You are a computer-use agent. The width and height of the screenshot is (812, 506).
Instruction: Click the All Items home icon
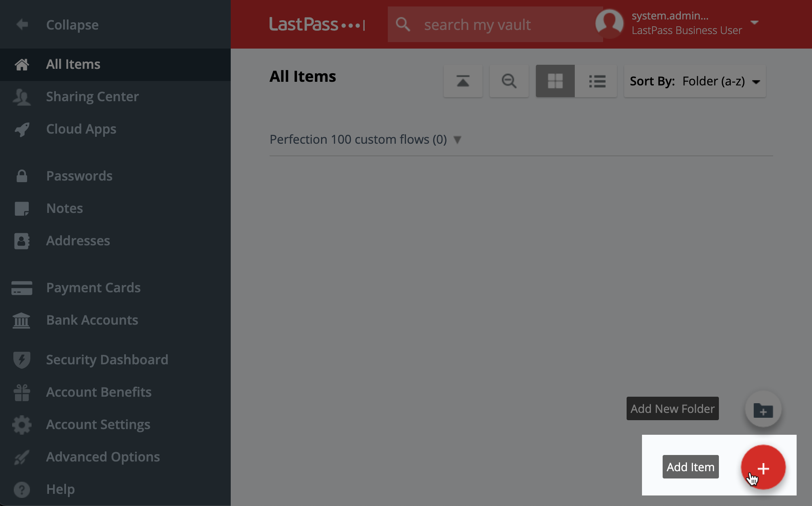click(x=22, y=64)
